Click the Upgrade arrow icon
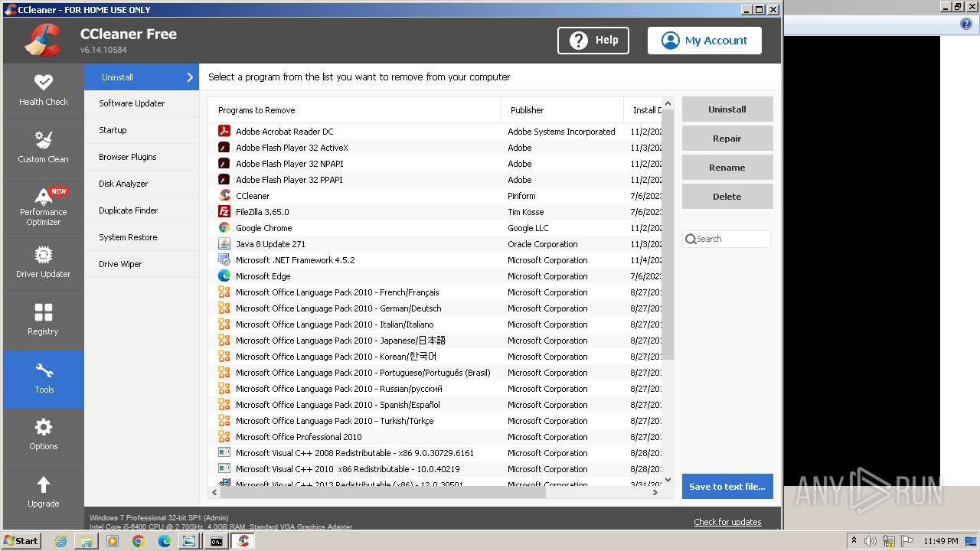This screenshot has width=980, height=551. [x=44, y=484]
